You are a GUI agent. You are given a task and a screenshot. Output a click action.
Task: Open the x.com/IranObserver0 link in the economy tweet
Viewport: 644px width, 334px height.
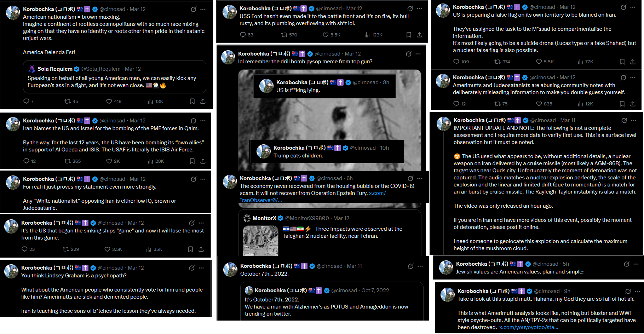click(313, 197)
